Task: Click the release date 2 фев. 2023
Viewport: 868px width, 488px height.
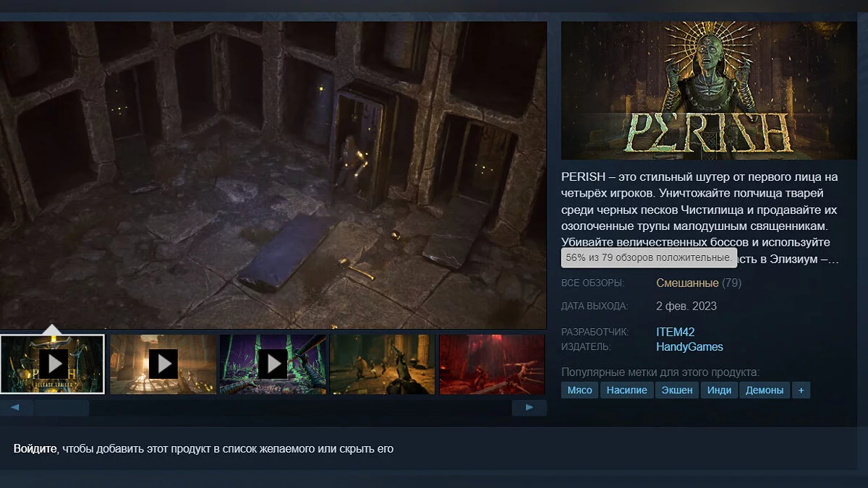Action: pos(686,306)
